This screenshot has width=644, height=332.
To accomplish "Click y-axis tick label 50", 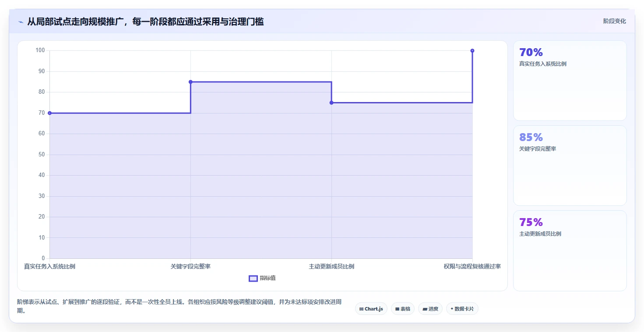I will coord(42,155).
